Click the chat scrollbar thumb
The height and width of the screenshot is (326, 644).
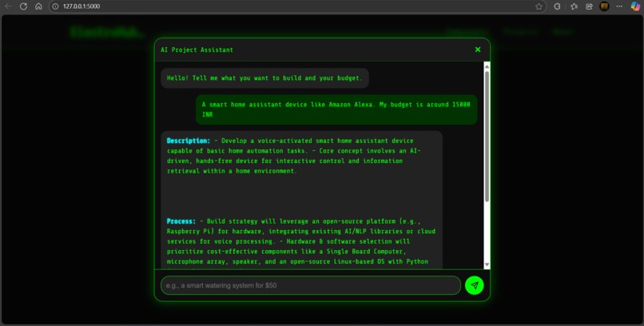click(487, 137)
